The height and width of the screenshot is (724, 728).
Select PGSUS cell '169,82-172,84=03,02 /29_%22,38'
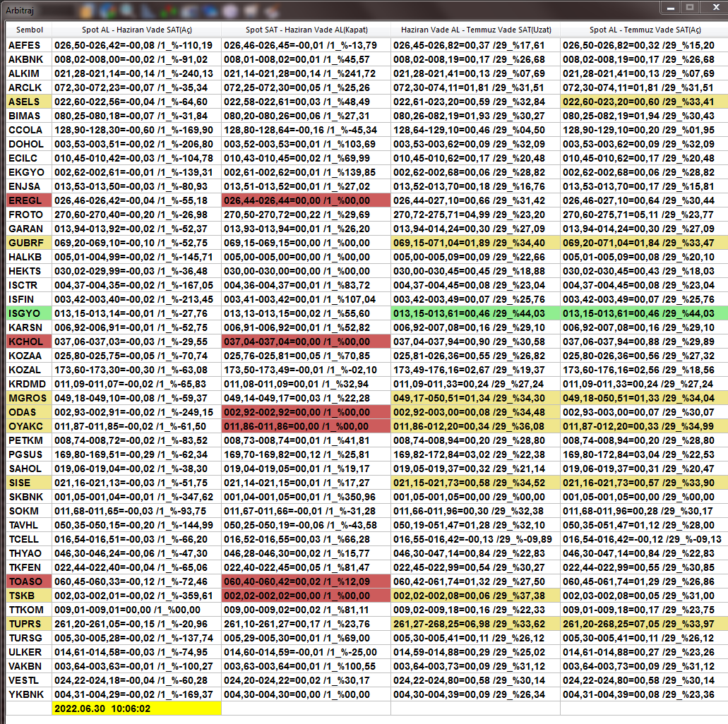(475, 454)
